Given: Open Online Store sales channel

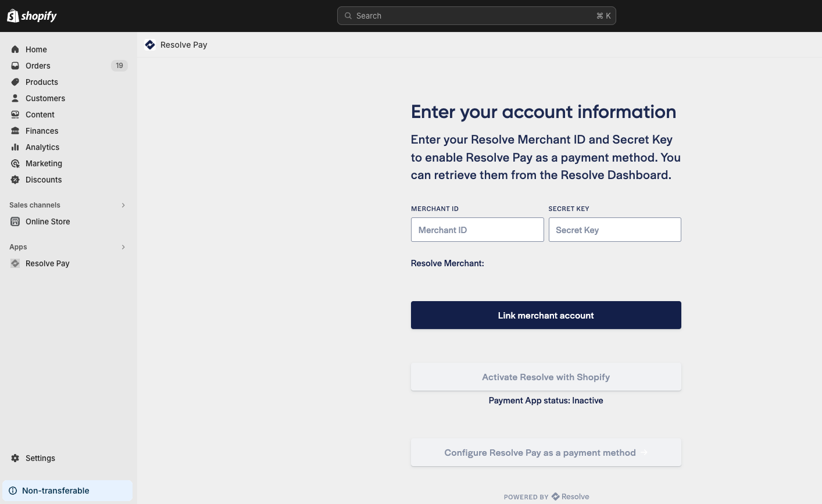Looking at the screenshot, I should click(x=69, y=221).
